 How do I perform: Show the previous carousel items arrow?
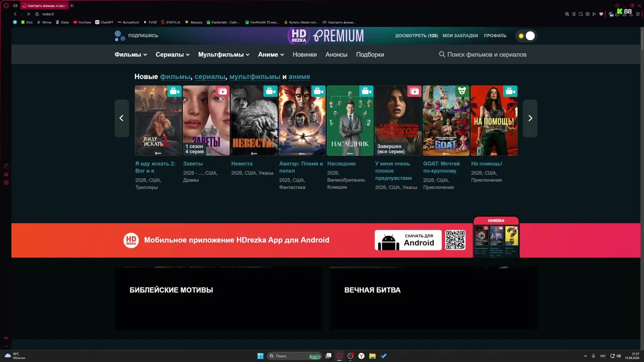(x=122, y=118)
